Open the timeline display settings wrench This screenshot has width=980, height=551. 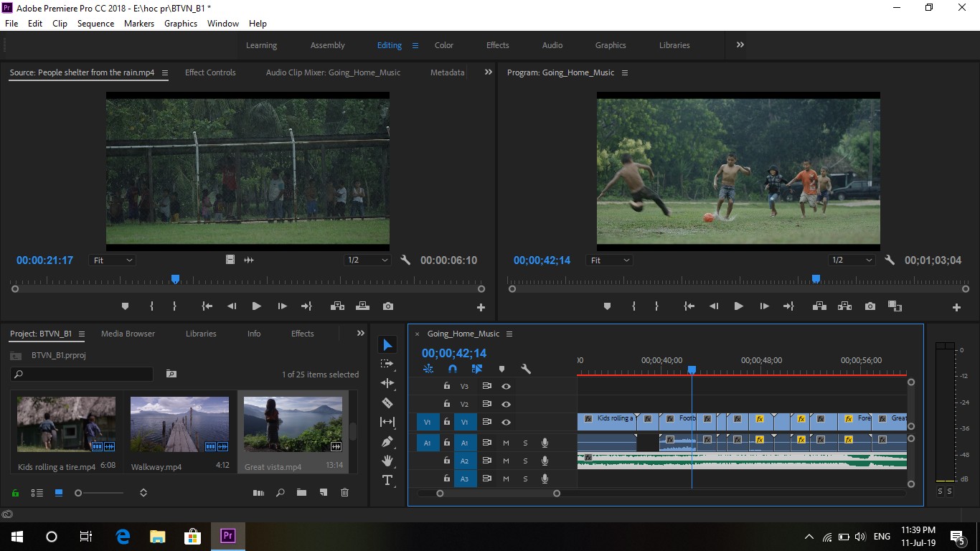point(526,369)
